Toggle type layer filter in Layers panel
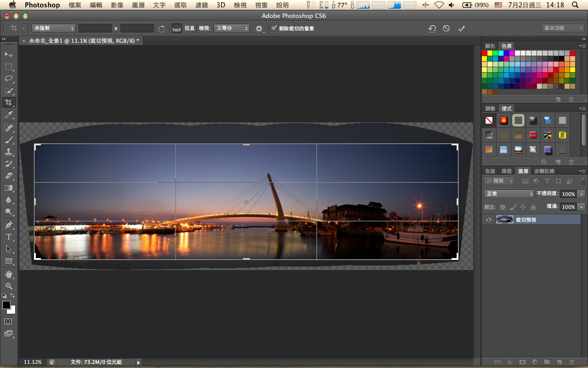 [547, 181]
